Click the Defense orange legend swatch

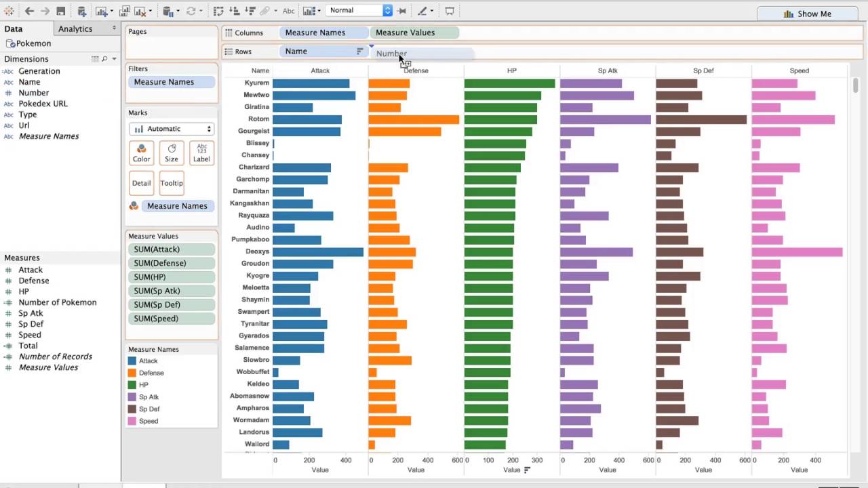pos(132,373)
